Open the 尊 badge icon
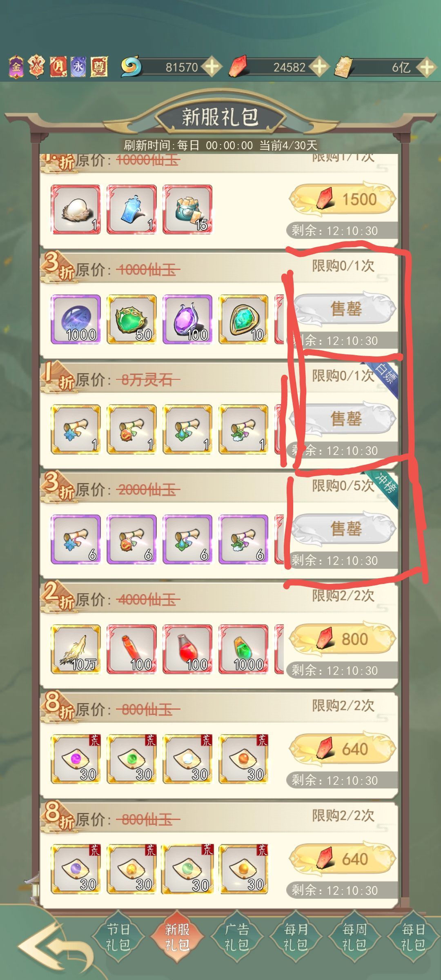441x980 pixels. click(99, 67)
